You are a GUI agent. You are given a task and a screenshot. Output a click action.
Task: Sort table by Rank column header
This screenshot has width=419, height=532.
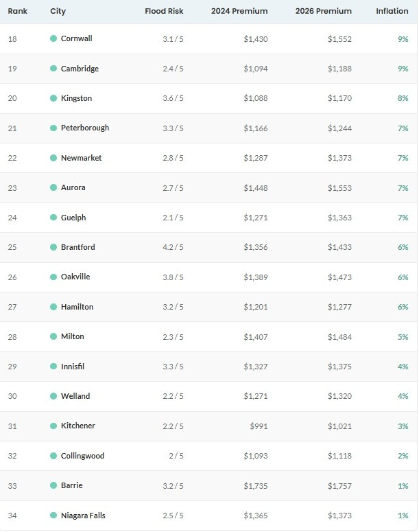click(x=17, y=11)
